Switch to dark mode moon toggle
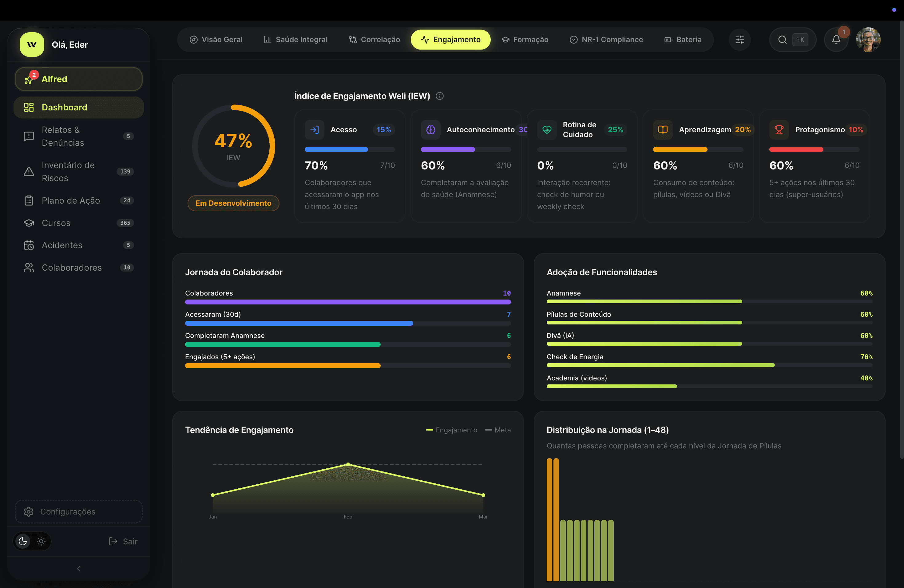 tap(23, 541)
